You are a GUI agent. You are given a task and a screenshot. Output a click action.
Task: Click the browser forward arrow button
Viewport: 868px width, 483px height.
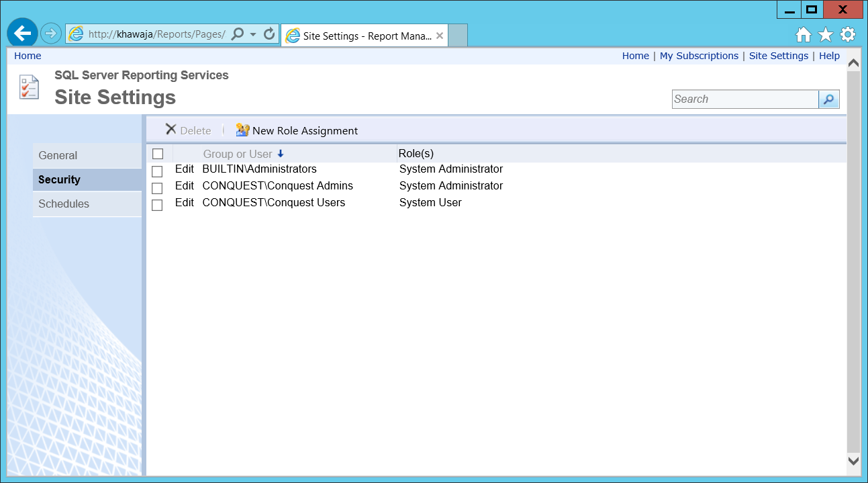click(51, 34)
